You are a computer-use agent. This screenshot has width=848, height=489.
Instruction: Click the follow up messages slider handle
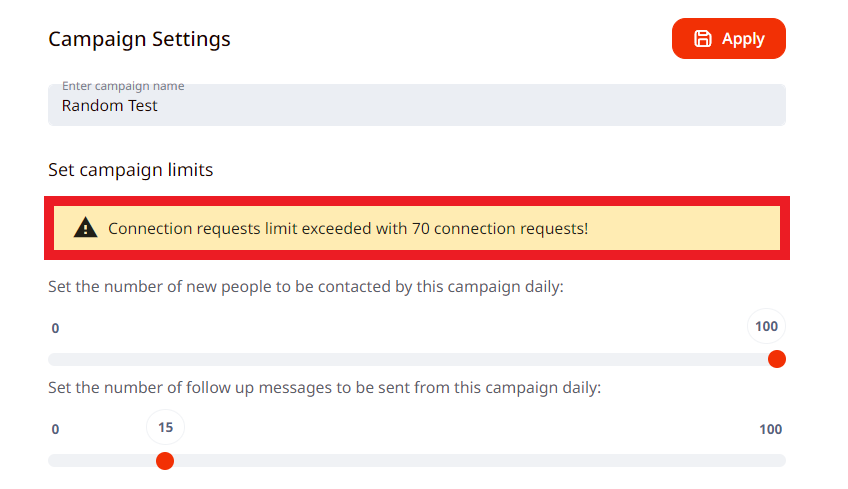point(165,460)
